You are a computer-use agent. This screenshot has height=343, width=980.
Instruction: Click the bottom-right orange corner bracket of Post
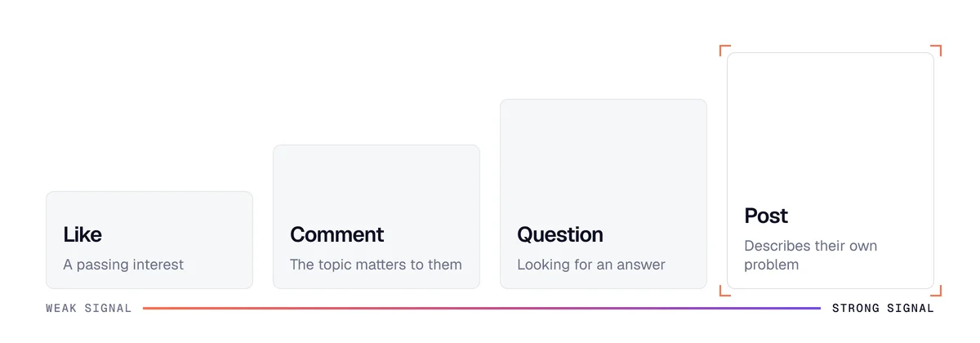coord(937,291)
